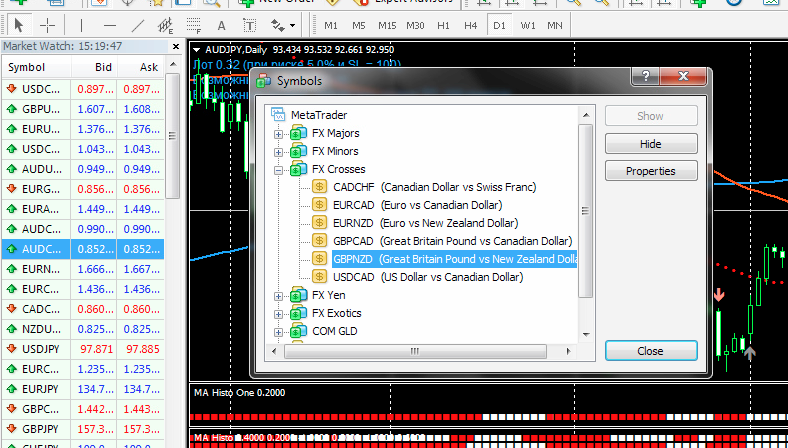Click the green arrow of the NZDU… row
Image resolution: width=788 pixels, height=448 pixels.
(x=12, y=329)
